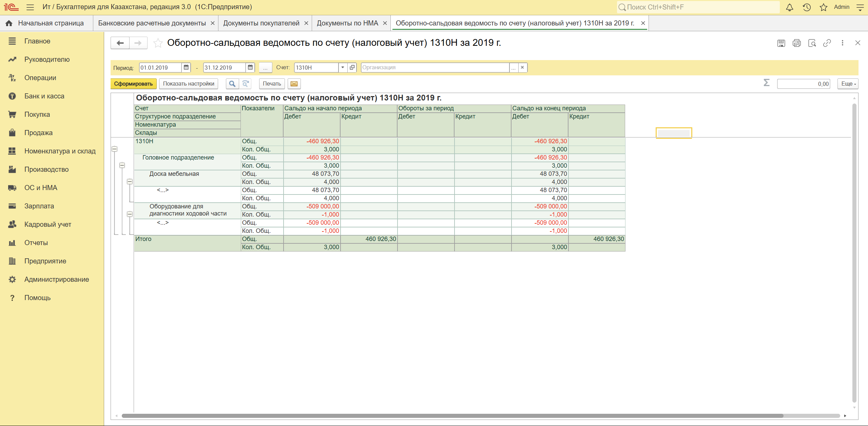868x426 pixels.
Task: Click Печать button
Action: tap(272, 84)
